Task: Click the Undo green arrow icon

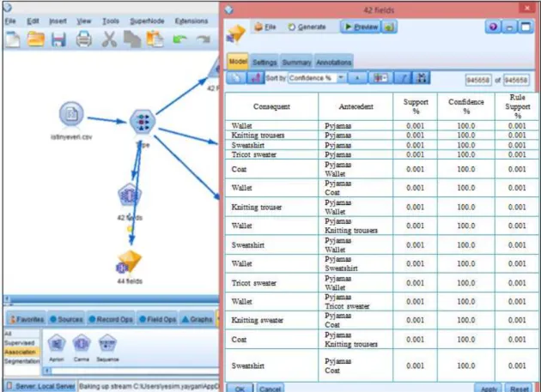Action: coord(179,39)
